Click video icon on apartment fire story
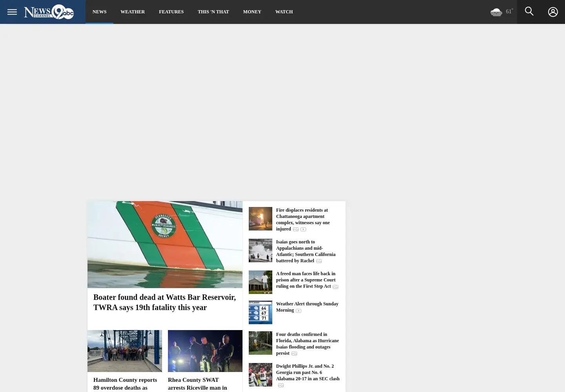Screen dimensions: 565x392 pyautogui.click(x=303, y=229)
